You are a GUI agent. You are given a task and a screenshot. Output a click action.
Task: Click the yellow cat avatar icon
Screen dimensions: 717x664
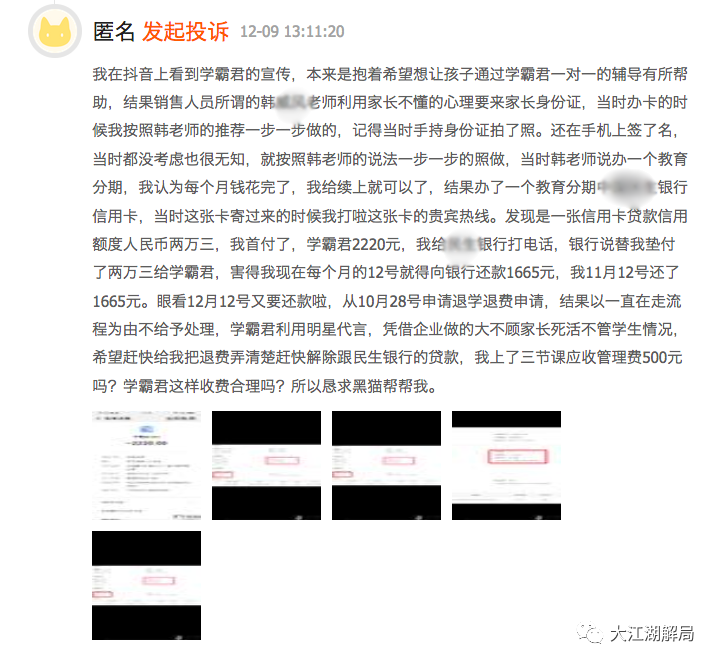pyautogui.click(x=55, y=31)
